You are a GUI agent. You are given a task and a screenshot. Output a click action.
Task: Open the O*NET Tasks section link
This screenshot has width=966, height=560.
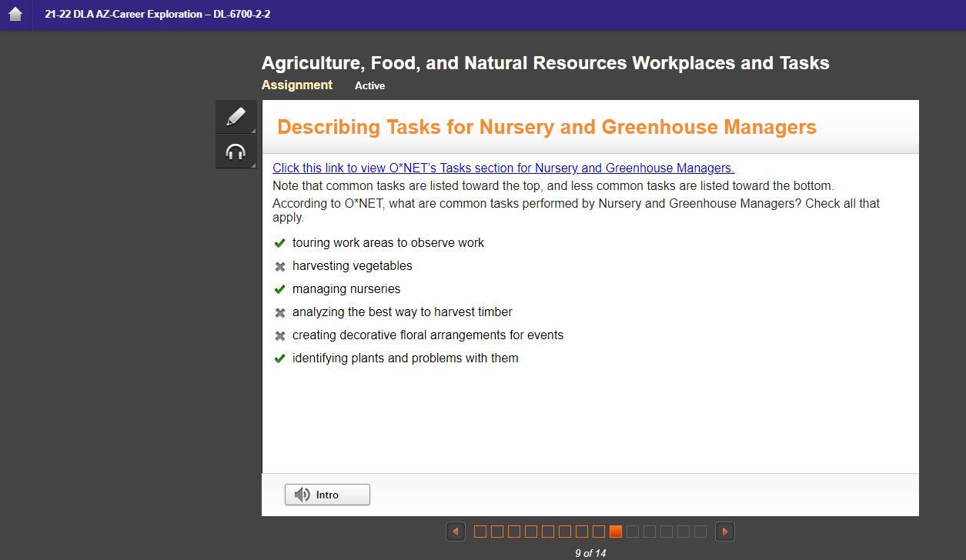coord(503,168)
